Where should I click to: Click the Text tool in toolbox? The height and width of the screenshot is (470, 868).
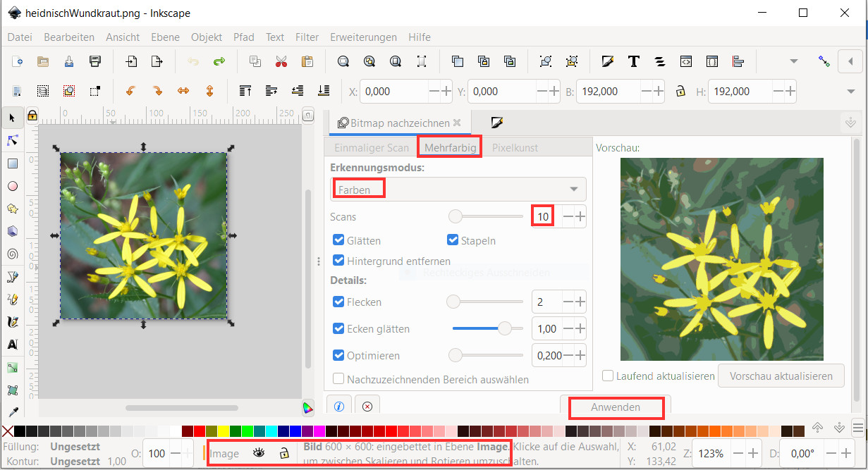(x=12, y=345)
